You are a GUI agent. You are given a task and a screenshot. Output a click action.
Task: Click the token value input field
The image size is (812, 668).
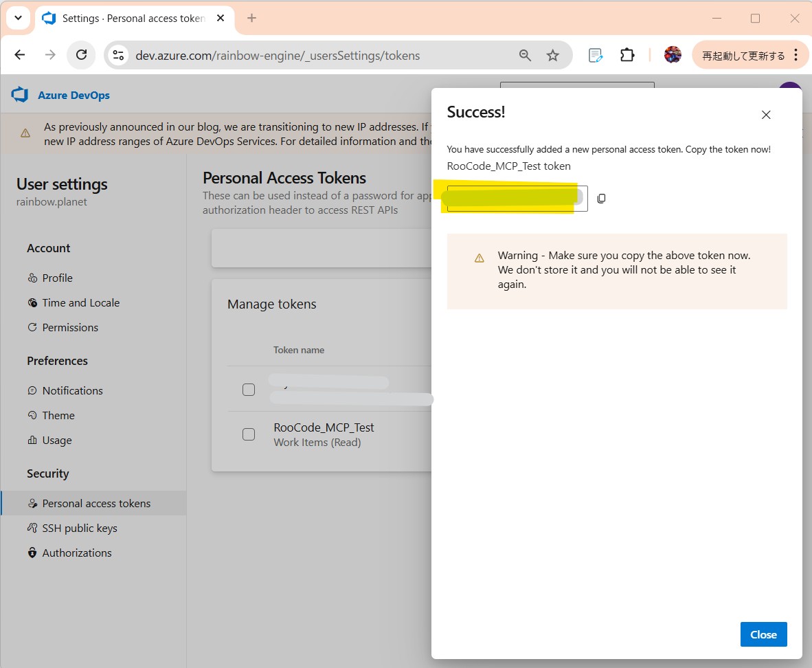517,199
